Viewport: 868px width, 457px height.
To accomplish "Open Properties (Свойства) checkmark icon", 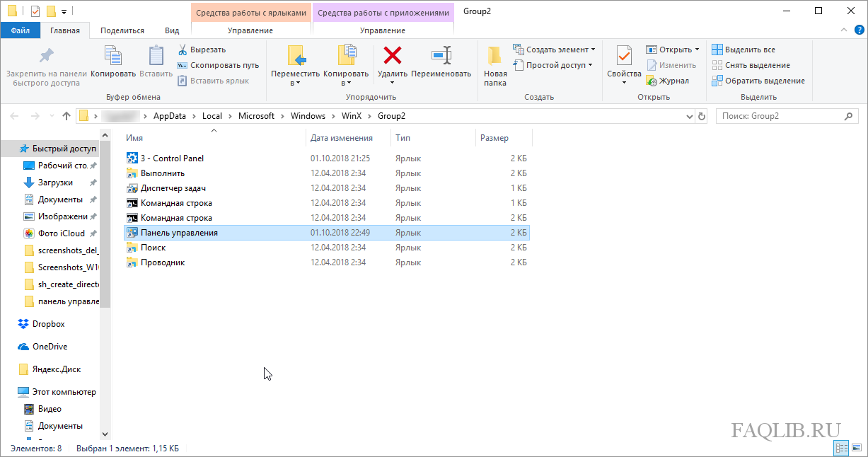I will click(x=623, y=56).
